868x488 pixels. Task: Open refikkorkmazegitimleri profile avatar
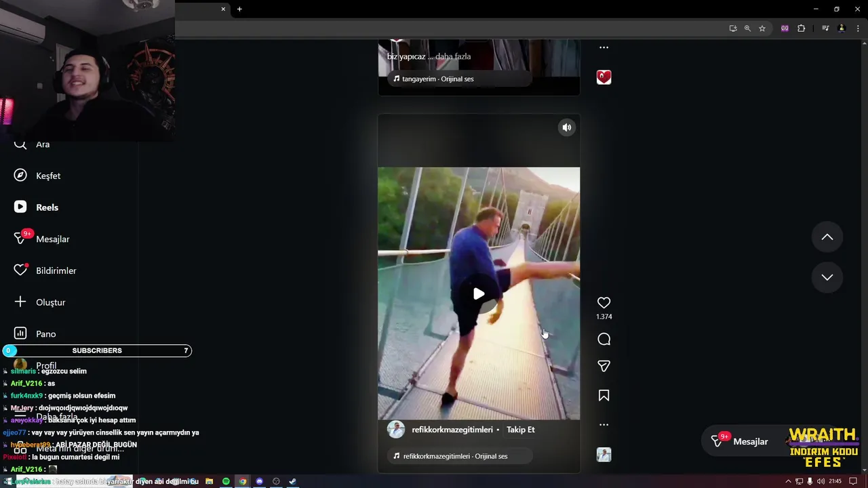[396, 430]
